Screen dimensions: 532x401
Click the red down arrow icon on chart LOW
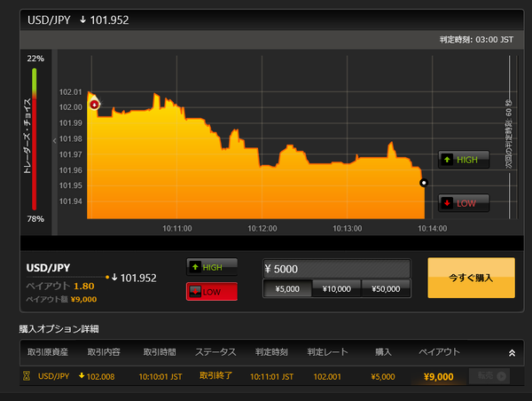pyautogui.click(x=447, y=203)
